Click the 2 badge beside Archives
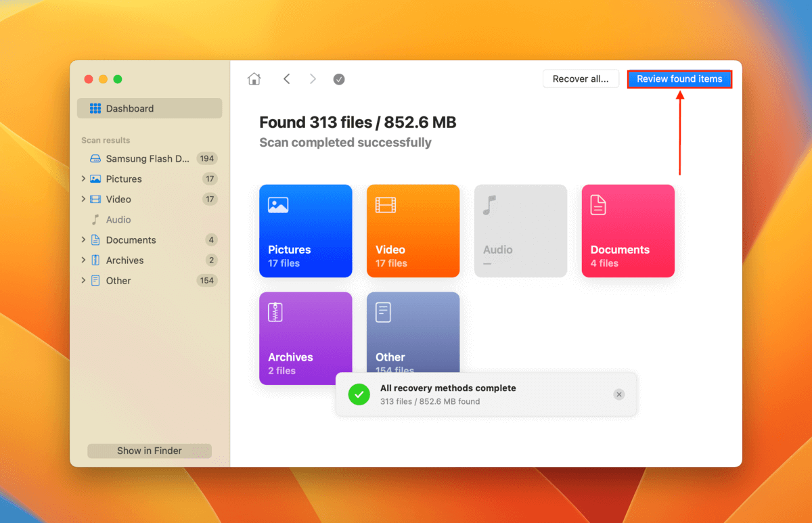This screenshot has width=812, height=523. coord(211,260)
